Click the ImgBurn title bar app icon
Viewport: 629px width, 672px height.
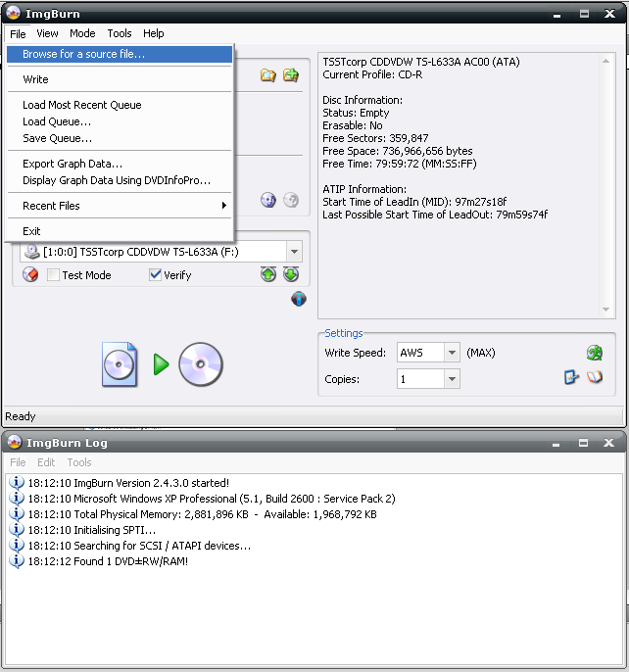tap(14, 14)
